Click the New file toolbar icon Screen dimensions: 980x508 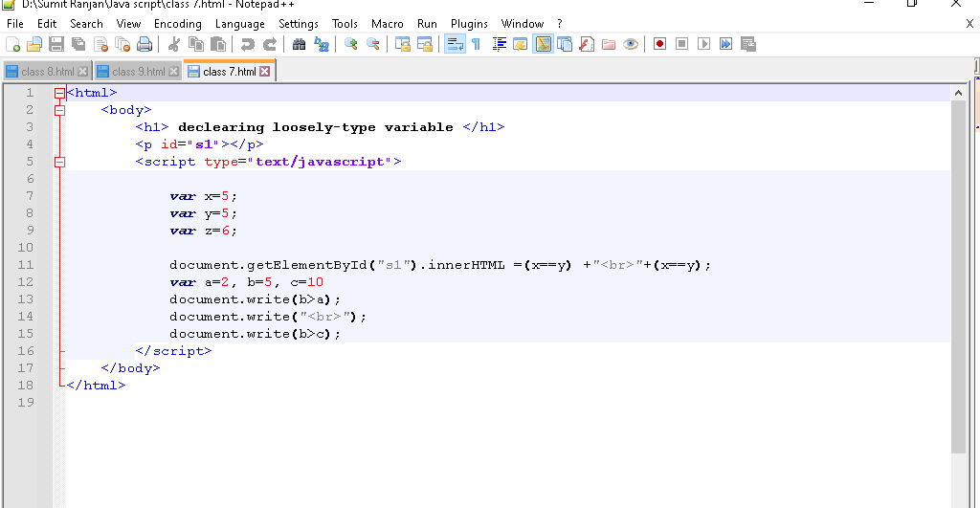12,44
